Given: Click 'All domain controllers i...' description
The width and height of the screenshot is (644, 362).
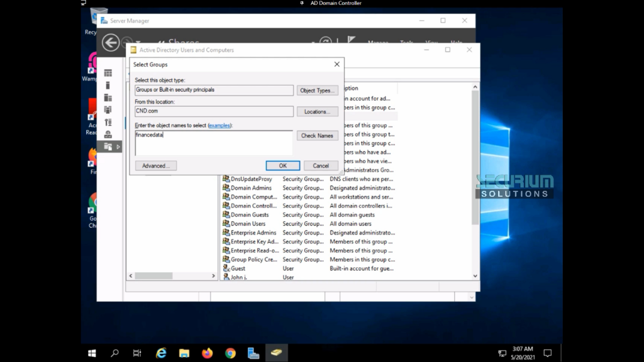Looking at the screenshot, I should click(x=361, y=206).
